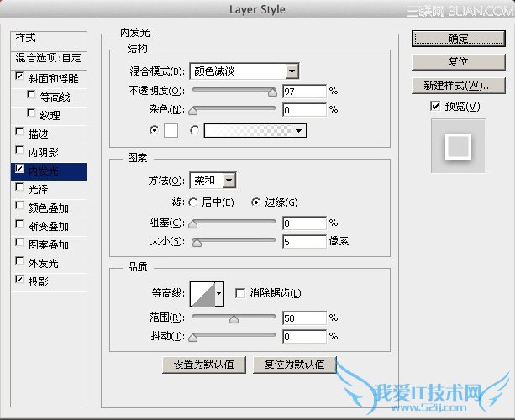Check the 外发光 checkbox
515x420 pixels.
point(19,261)
